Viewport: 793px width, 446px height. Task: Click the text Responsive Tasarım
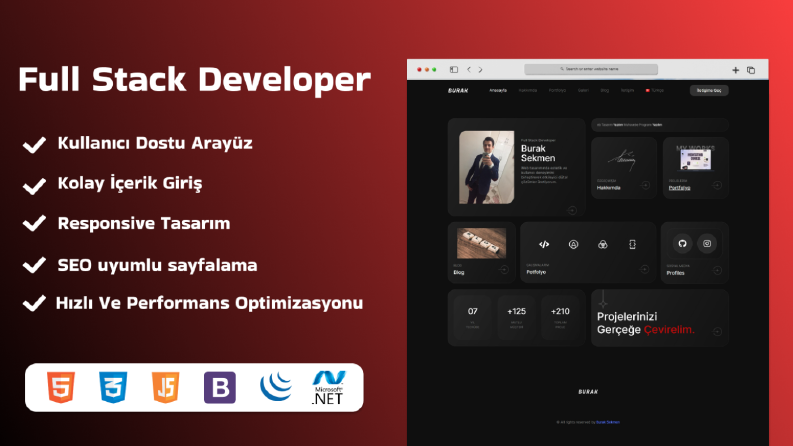pyautogui.click(x=144, y=224)
